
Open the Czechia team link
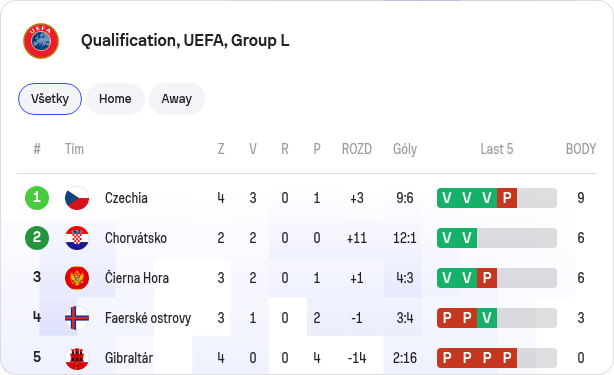[x=126, y=198]
